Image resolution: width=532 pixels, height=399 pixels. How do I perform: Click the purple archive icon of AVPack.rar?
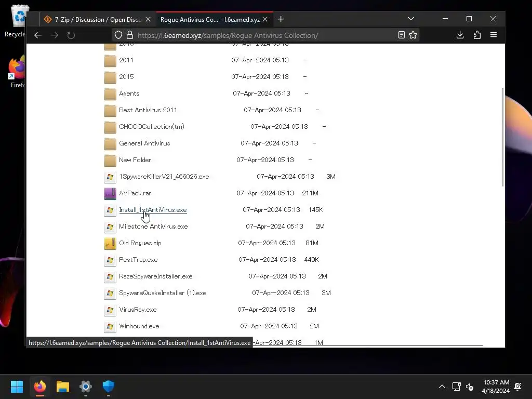(110, 193)
